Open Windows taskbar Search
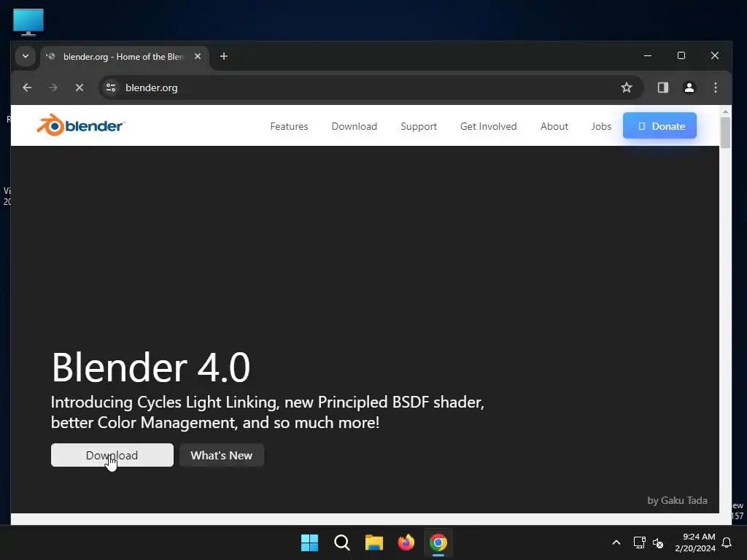The height and width of the screenshot is (560, 747). (341, 542)
